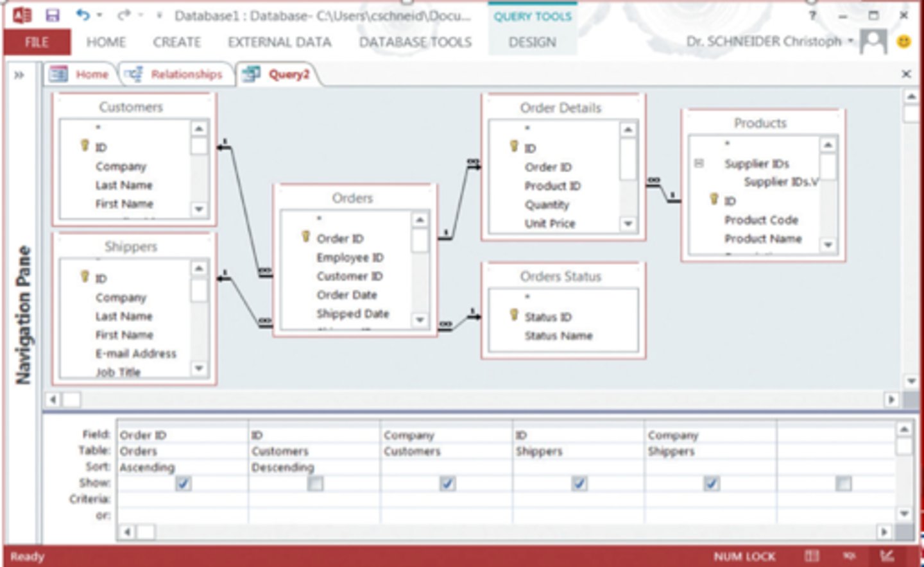Click the smiley feedback icon
Screen dimensions: 924x567
click(903, 42)
